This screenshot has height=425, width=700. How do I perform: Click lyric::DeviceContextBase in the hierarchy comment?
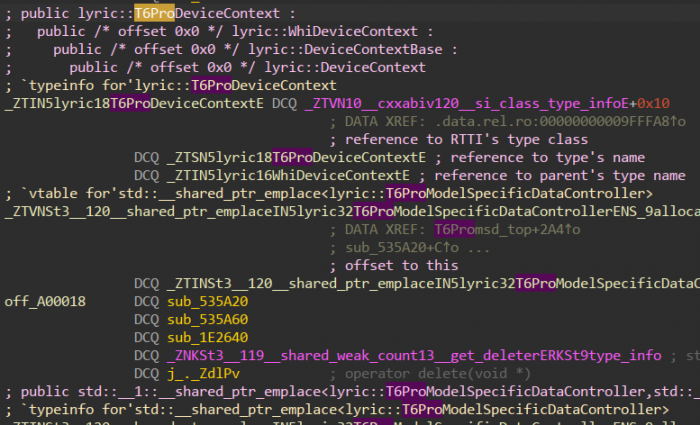click(345, 50)
